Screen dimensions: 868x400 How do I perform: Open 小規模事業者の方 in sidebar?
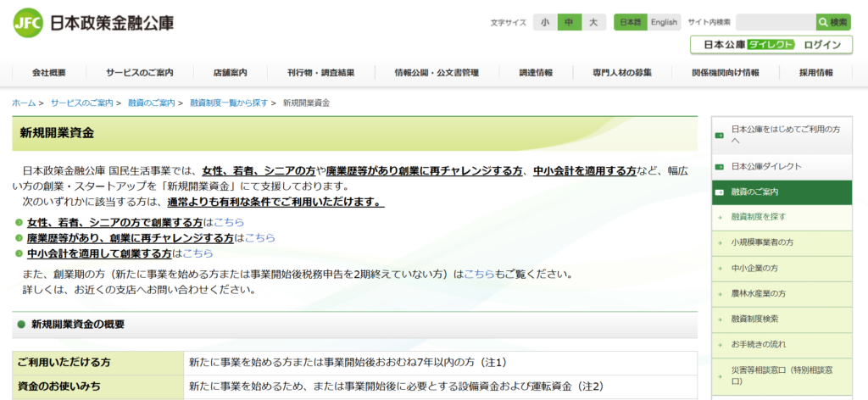782,243
